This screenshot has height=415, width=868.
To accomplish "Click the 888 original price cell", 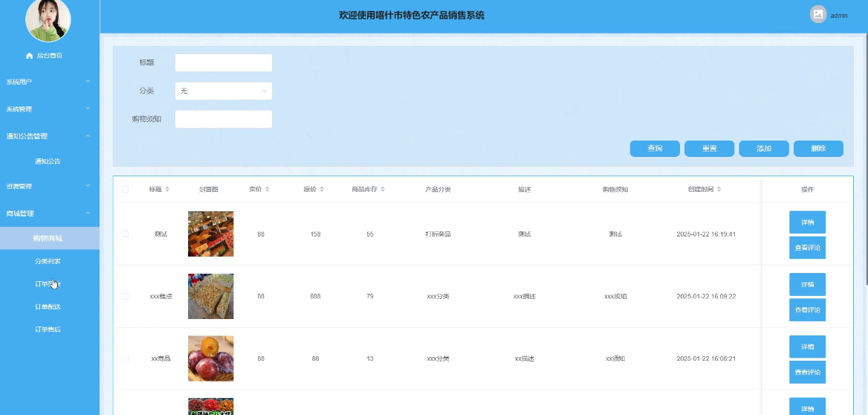I will pyautogui.click(x=316, y=297).
